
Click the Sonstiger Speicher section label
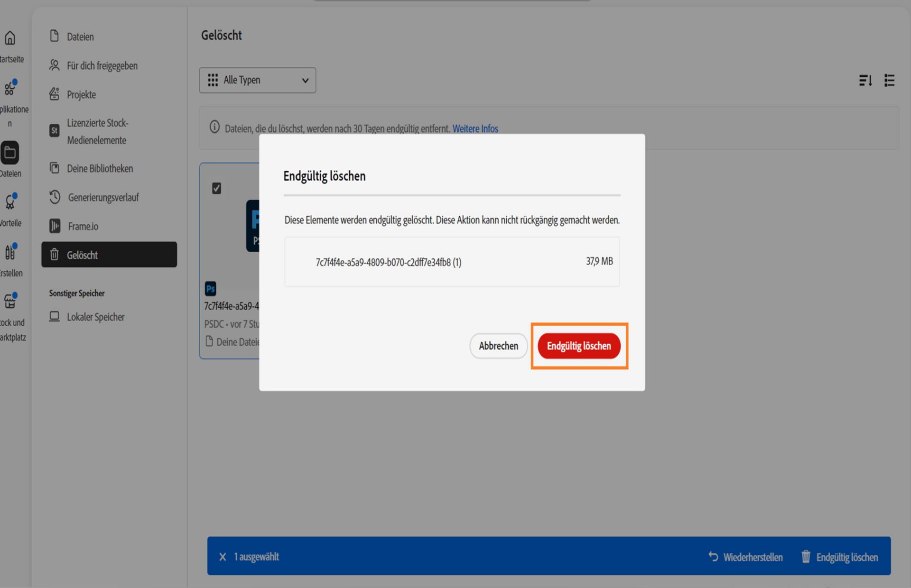tap(77, 293)
